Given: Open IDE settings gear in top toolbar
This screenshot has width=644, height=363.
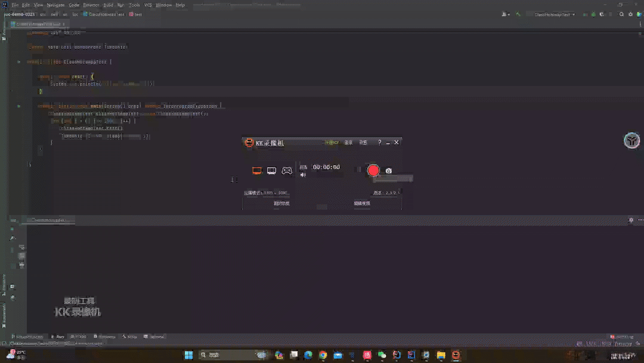Looking at the screenshot, I should pos(630,14).
